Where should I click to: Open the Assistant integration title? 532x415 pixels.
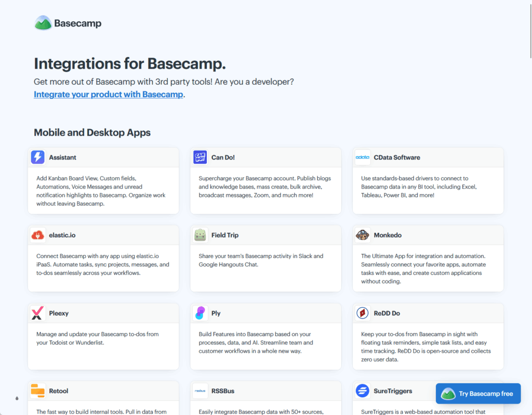click(x=62, y=157)
